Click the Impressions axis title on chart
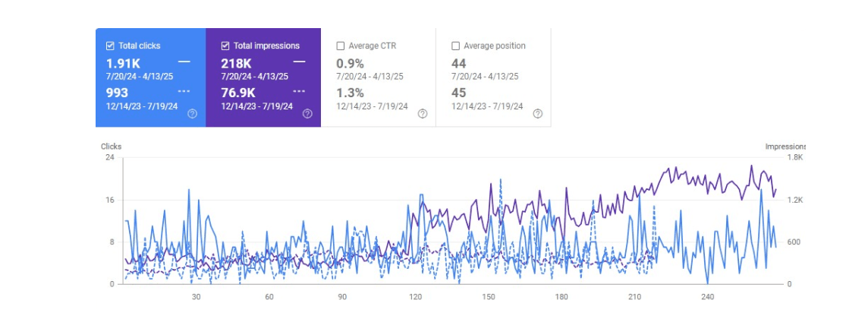 click(x=785, y=147)
